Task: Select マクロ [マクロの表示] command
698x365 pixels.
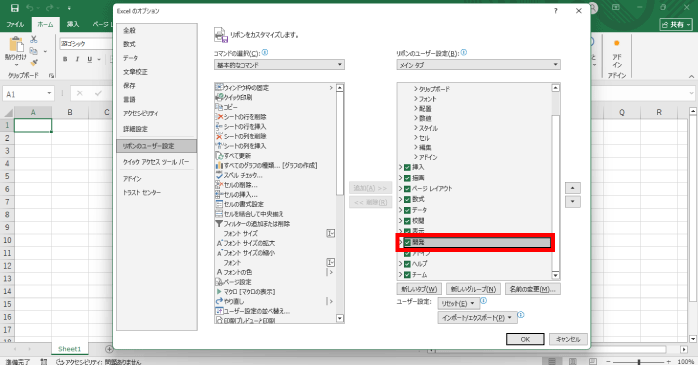Action: tap(274, 292)
